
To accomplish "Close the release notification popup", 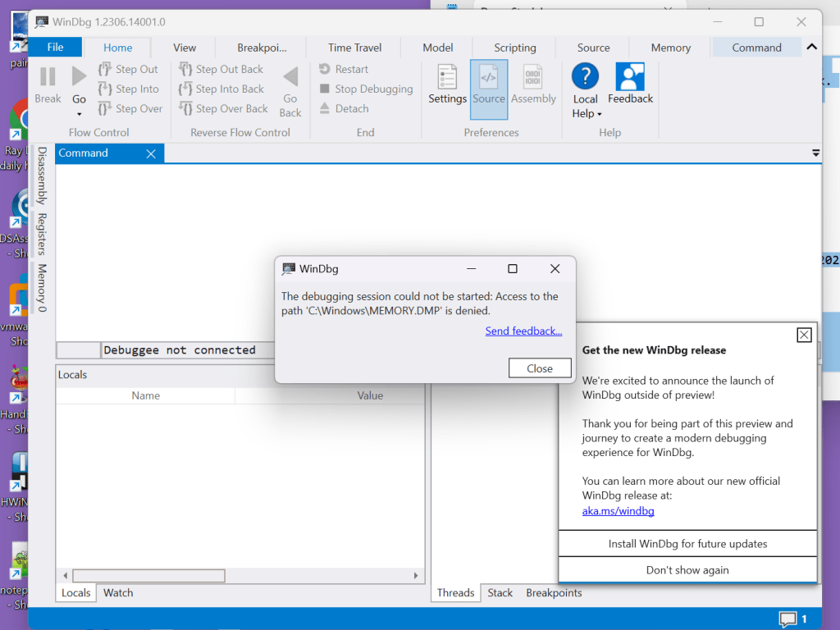I will coord(804,336).
